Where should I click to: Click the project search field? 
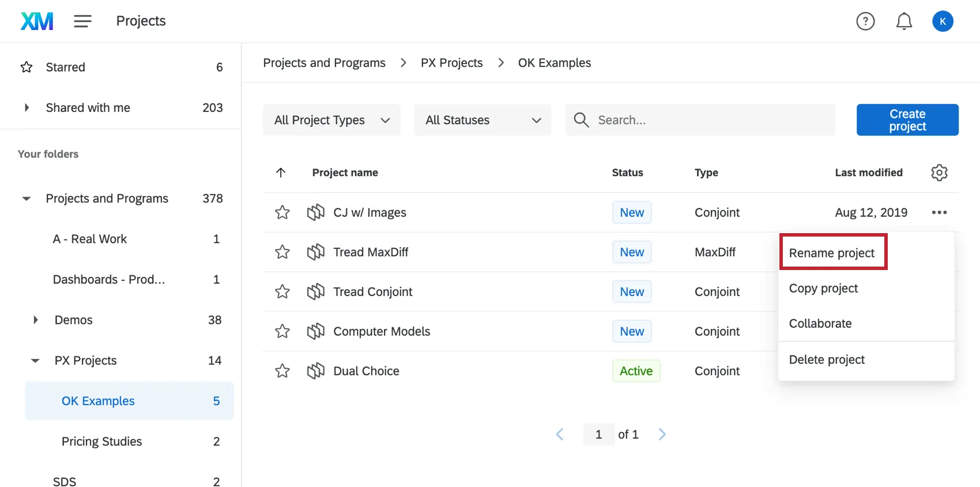(x=709, y=120)
